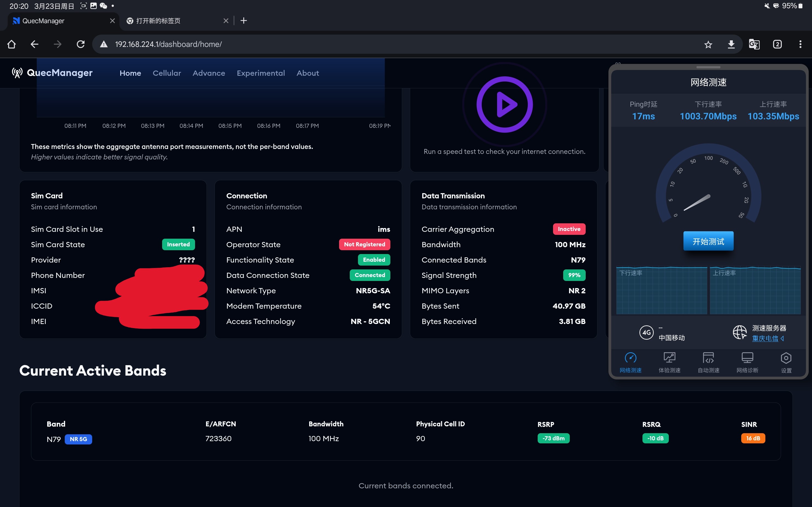The image size is (812, 507).
Task: Click the 40.97 GB bytes sent value
Action: pos(569,306)
